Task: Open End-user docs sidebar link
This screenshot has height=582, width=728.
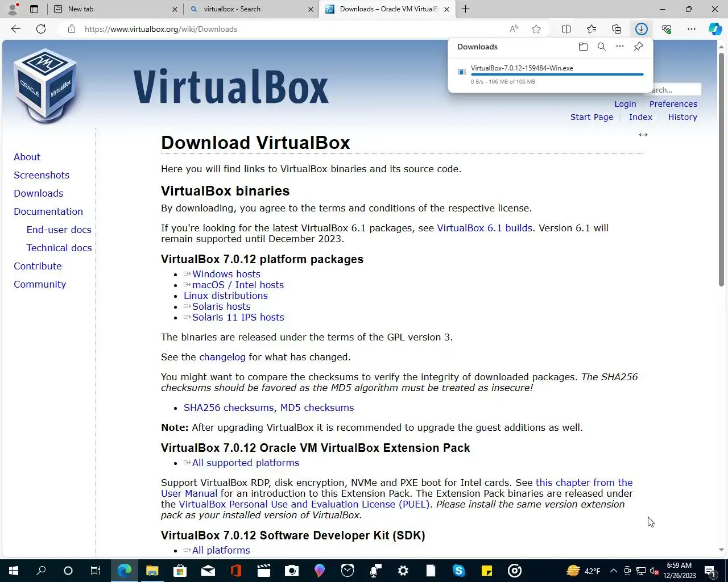Action: (59, 230)
